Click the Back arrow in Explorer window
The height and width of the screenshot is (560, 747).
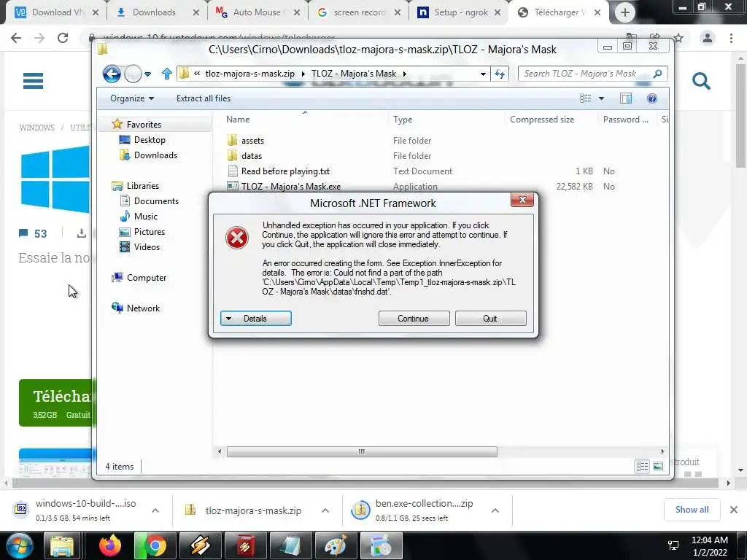(112, 74)
